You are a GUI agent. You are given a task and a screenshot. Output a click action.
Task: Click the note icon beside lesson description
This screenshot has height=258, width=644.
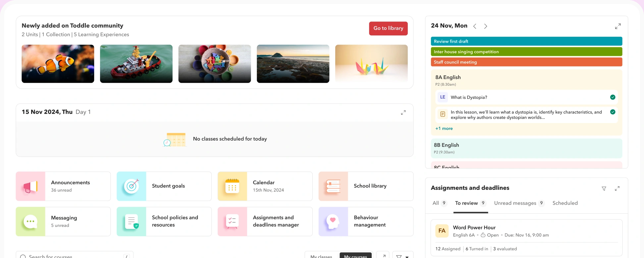pyautogui.click(x=443, y=114)
